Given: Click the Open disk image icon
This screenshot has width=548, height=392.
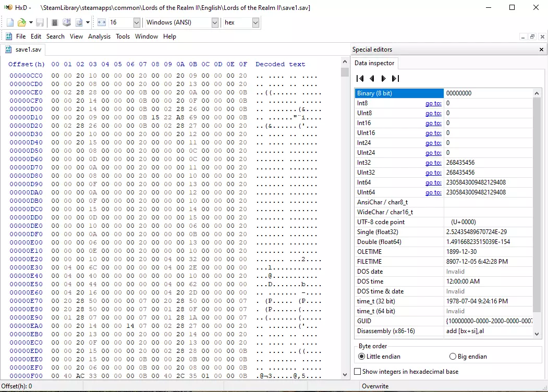Looking at the screenshot, I should [79, 22].
